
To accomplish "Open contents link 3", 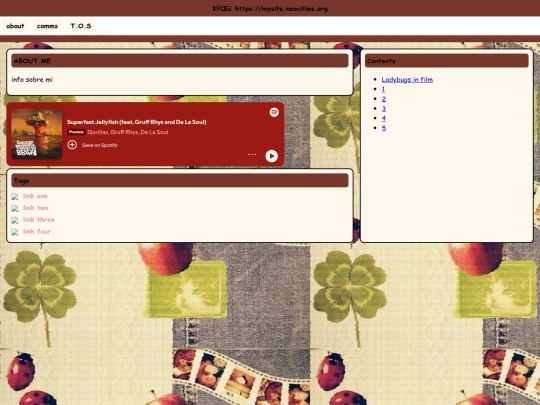I will tap(384, 108).
